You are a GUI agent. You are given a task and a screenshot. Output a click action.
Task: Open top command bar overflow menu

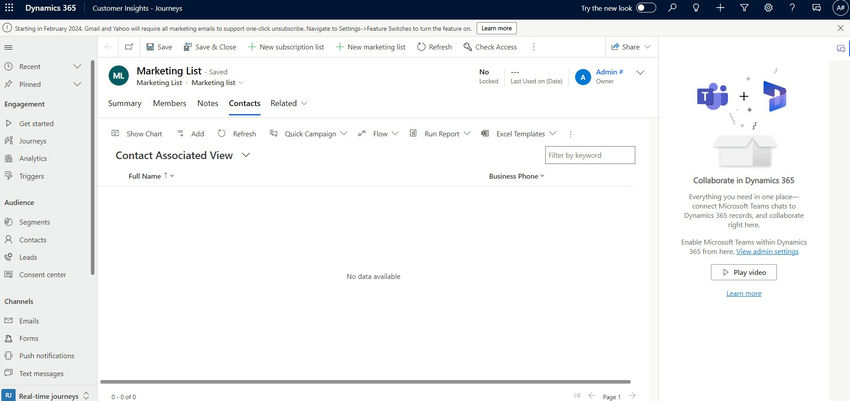(x=533, y=47)
